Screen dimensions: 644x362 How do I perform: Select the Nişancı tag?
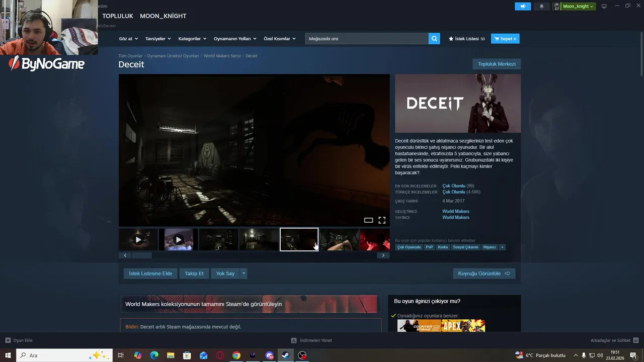click(x=490, y=247)
